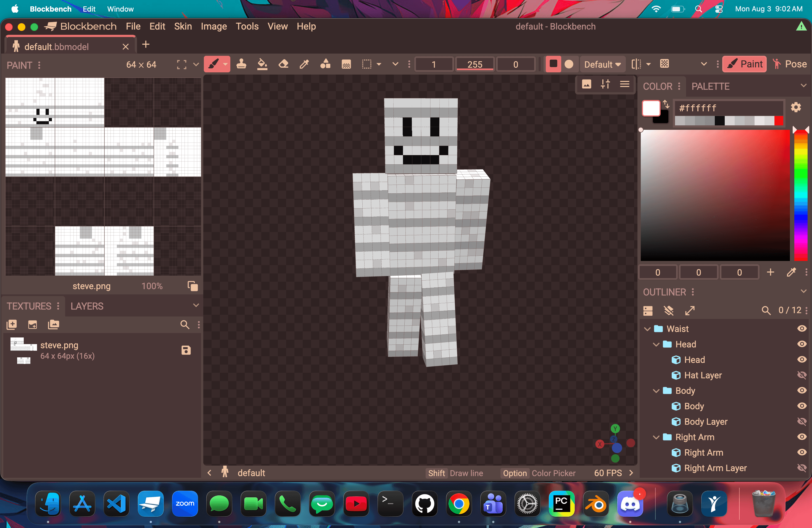Collapse the Body folder

[656, 391]
